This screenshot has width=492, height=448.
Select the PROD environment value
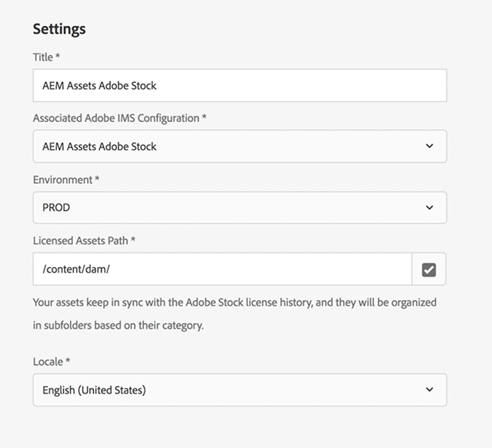(56, 207)
